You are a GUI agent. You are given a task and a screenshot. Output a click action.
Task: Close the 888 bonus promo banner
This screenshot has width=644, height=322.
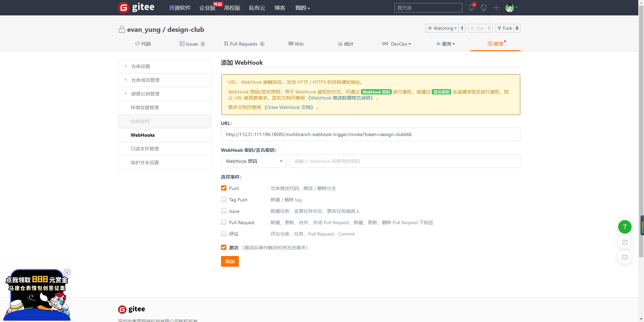67,272
